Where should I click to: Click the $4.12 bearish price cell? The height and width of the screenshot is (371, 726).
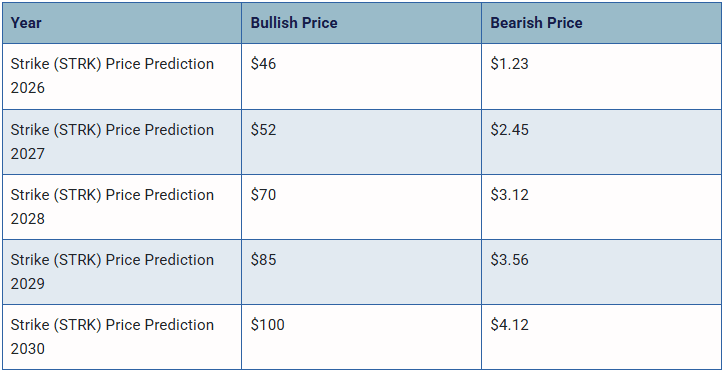(601, 337)
